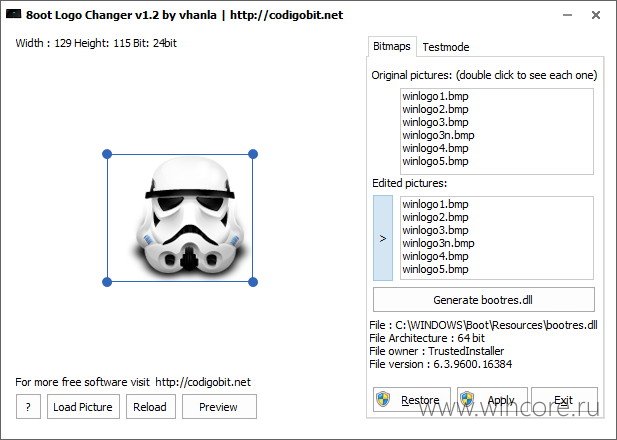Minimize the Boot Logo Changer window
The height and width of the screenshot is (440, 617).
[x=567, y=15]
